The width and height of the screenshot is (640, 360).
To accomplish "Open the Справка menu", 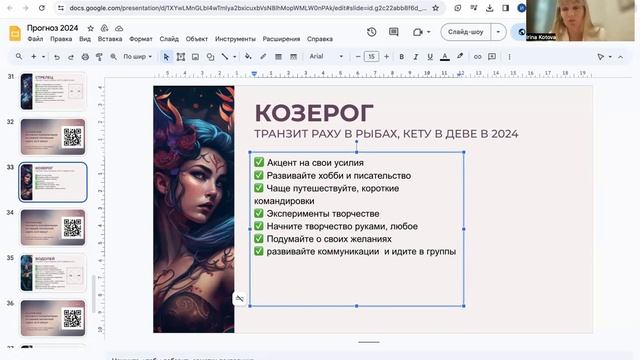I will [320, 39].
